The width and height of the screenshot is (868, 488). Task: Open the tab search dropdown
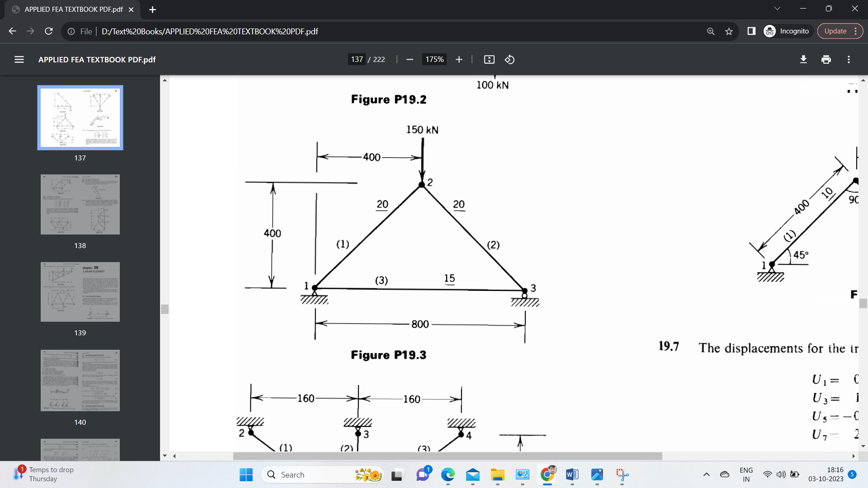point(776,8)
